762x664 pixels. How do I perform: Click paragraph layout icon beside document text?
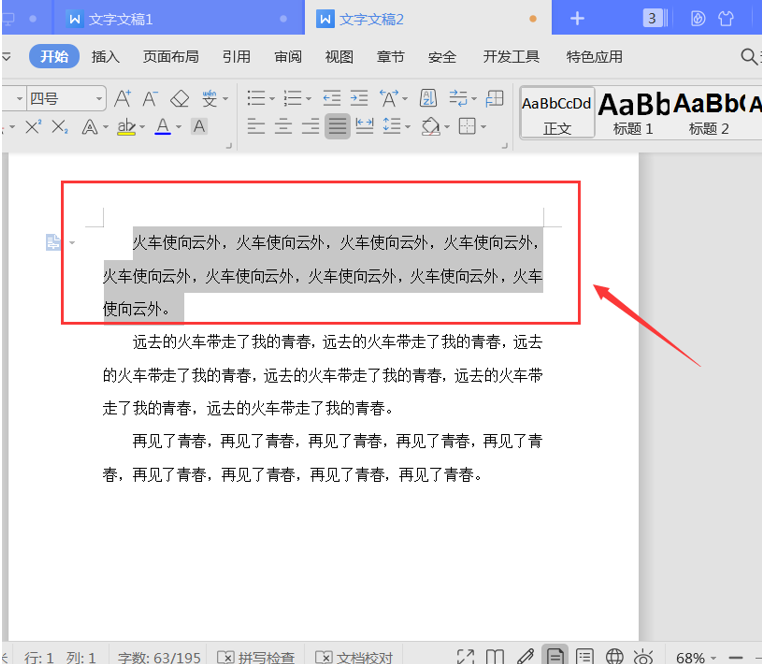53,242
